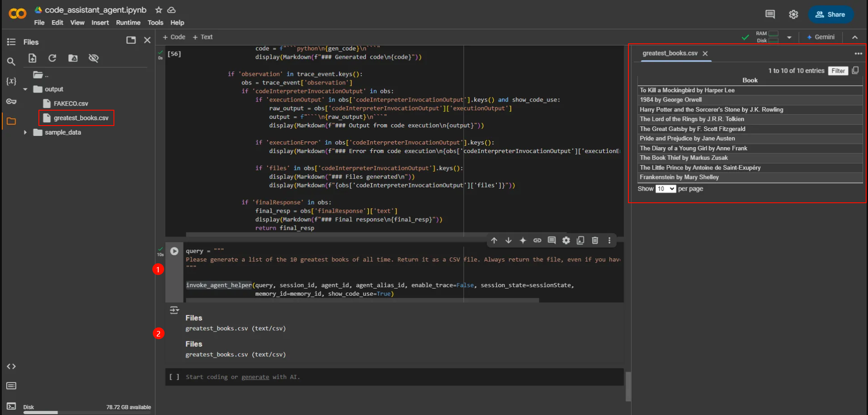Viewport: 868px width, 415px height.
Task: Open the Runtime menu
Action: pyautogui.click(x=128, y=23)
